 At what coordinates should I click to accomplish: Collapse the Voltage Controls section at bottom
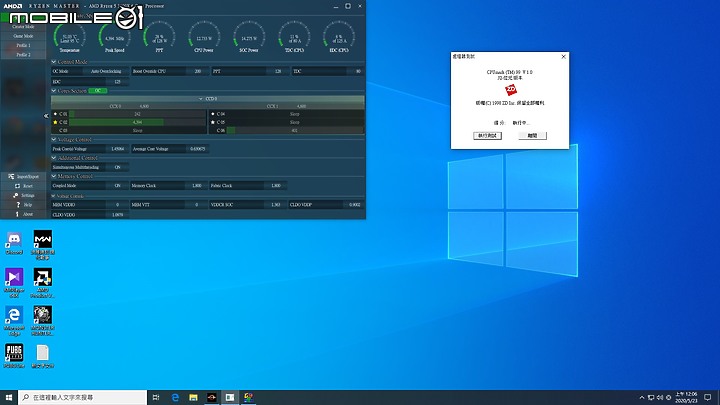click(x=54, y=196)
